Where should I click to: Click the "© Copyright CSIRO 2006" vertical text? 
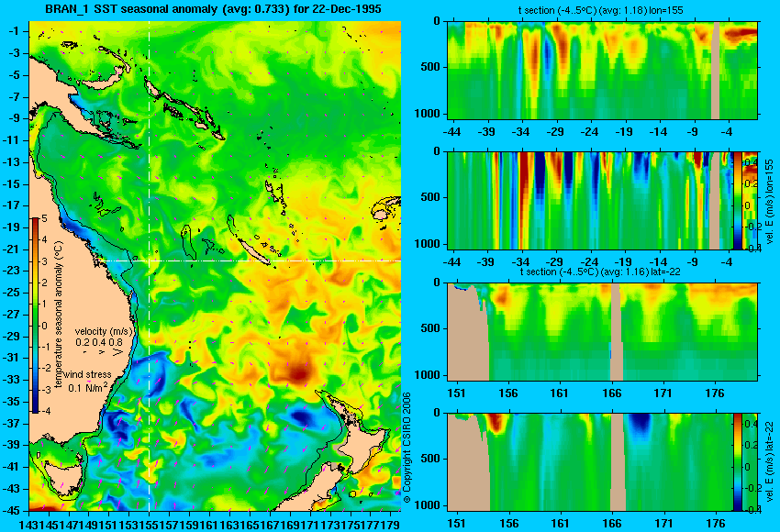coord(407,448)
